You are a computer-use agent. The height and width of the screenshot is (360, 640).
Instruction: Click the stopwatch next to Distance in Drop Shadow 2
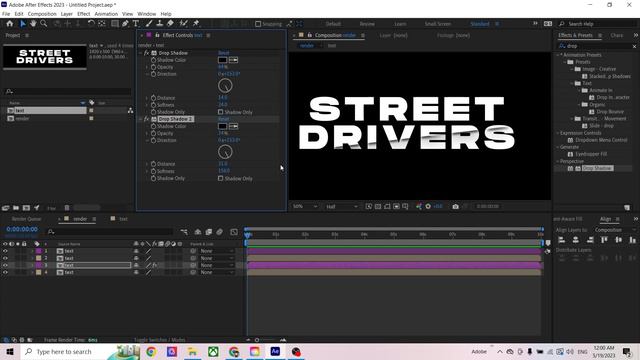tap(153, 164)
